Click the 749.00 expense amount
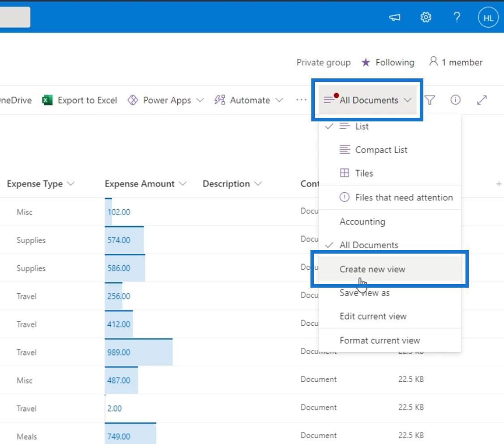This screenshot has width=504, height=444. pyautogui.click(x=119, y=436)
